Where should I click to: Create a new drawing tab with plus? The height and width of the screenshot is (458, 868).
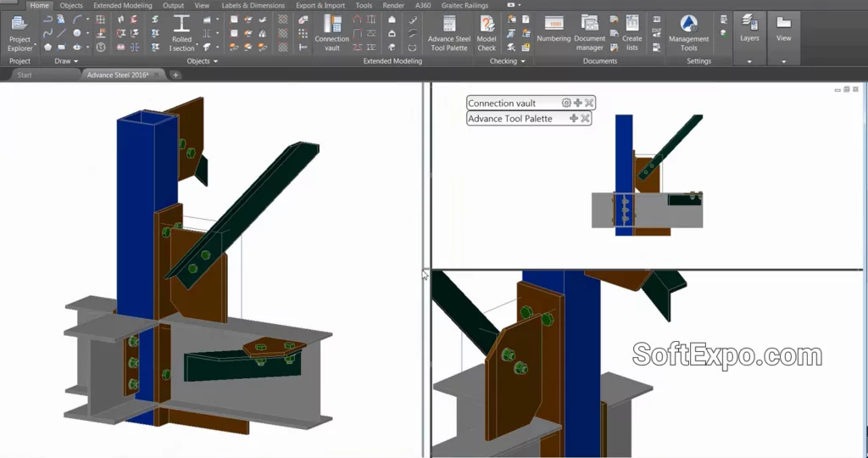point(175,75)
